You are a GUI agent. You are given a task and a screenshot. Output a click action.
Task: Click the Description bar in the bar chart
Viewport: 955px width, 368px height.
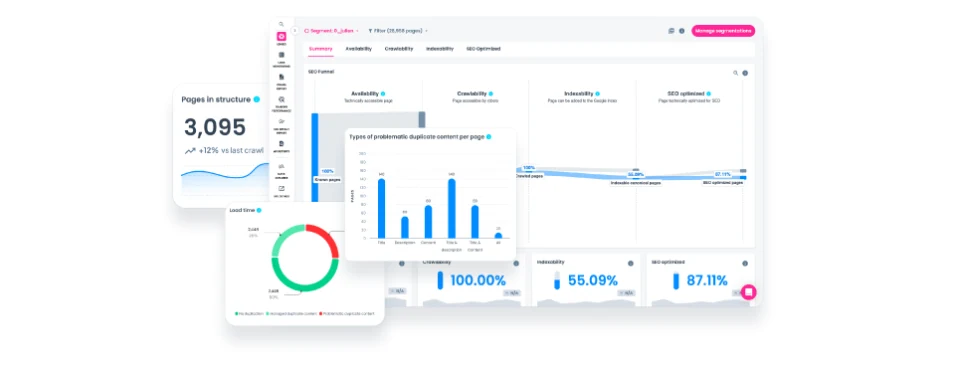pyautogui.click(x=404, y=227)
